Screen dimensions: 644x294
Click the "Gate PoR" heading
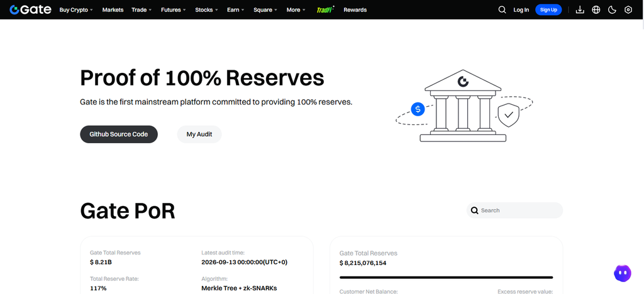(128, 211)
